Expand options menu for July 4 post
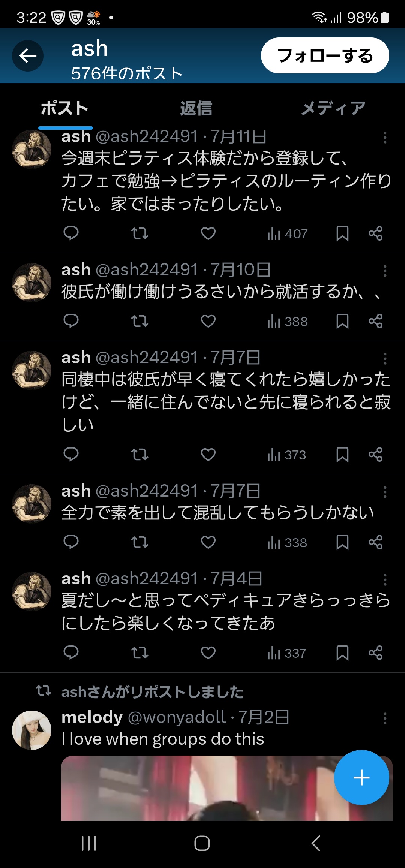This screenshot has height=868, width=405. (385, 580)
